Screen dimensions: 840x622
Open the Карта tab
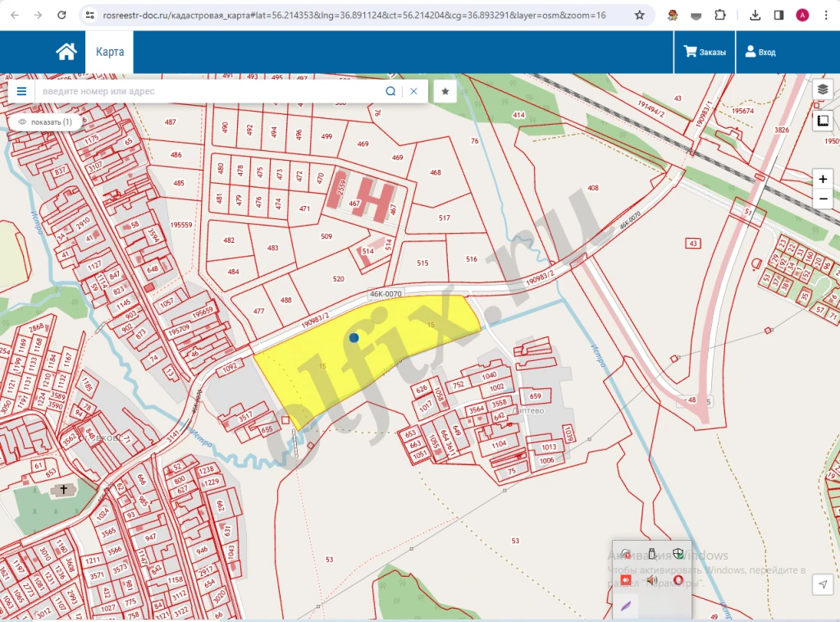(x=110, y=52)
